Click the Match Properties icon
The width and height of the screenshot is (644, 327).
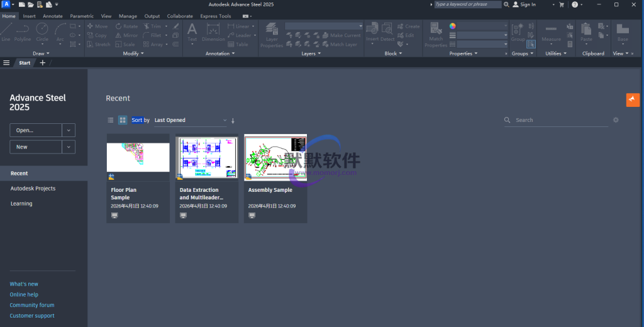click(x=436, y=34)
